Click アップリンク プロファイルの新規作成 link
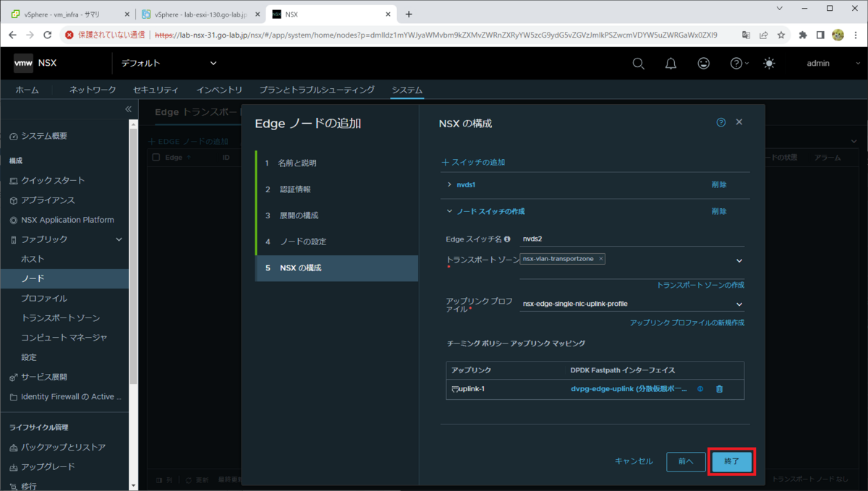Image resolution: width=868 pixels, height=491 pixels. (x=687, y=323)
